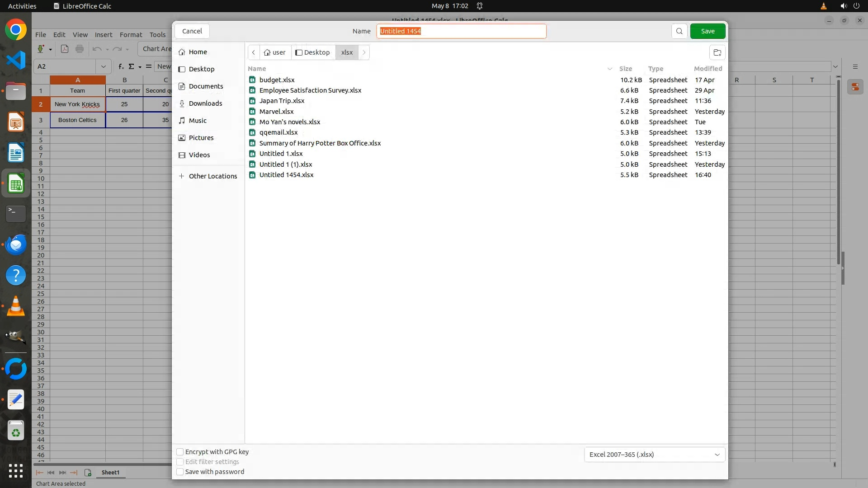Open the Excel 2007–365 file type dropdown
The width and height of the screenshot is (868, 488).
[654, 455]
